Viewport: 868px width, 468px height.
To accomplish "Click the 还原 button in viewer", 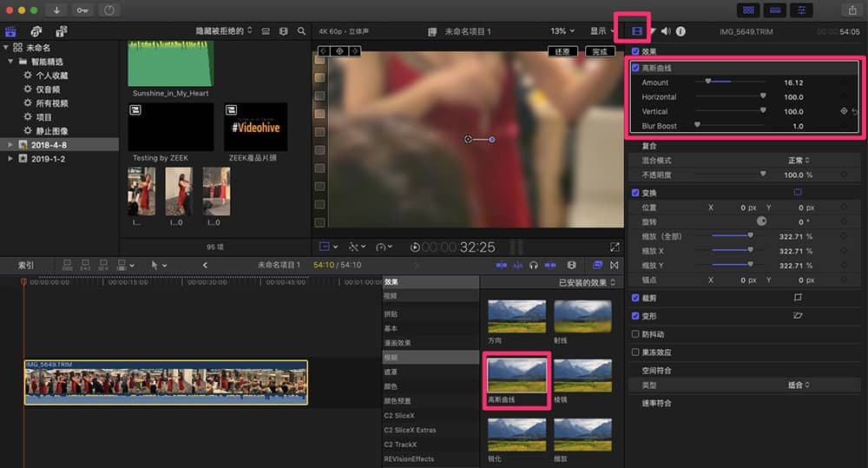I will [x=562, y=51].
